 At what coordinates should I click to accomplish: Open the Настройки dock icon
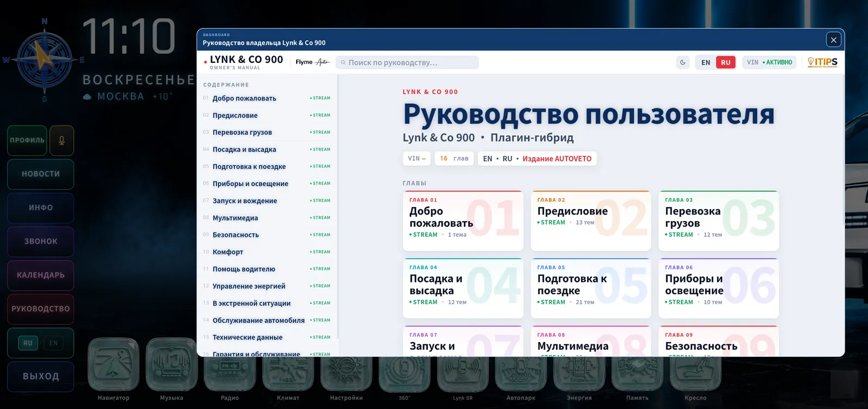click(347, 374)
